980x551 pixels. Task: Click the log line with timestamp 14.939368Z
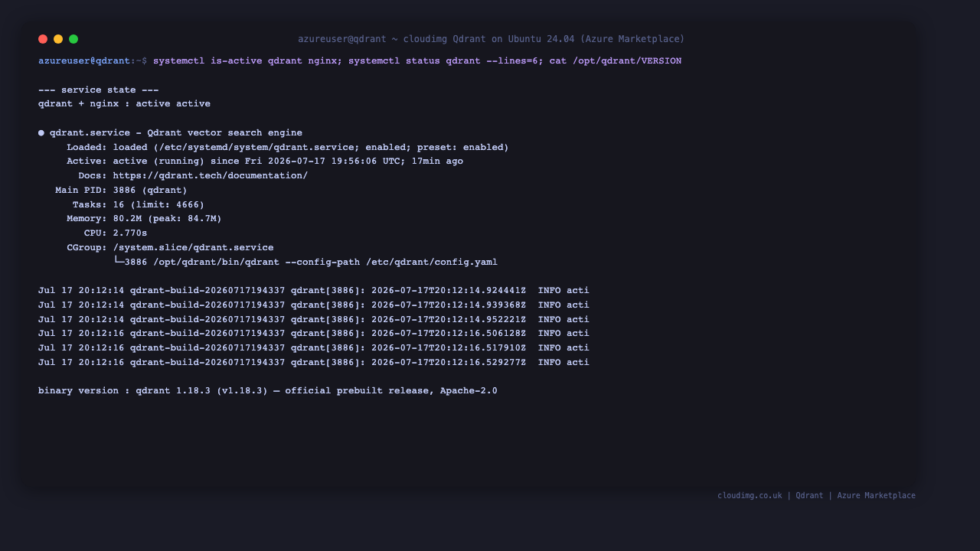pos(314,305)
